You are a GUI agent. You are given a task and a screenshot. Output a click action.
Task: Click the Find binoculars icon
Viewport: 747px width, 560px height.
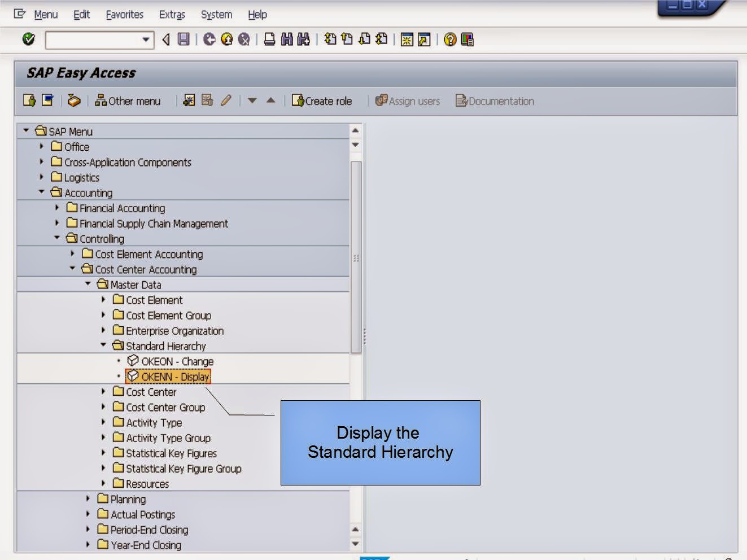pos(287,39)
